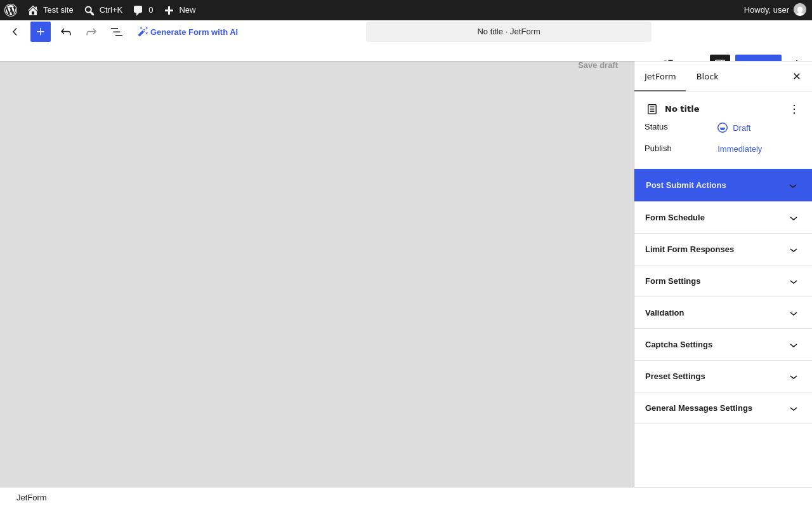Screen dimensions: 812x508
Task: Click the No title · JetForm title field
Action: point(509,32)
